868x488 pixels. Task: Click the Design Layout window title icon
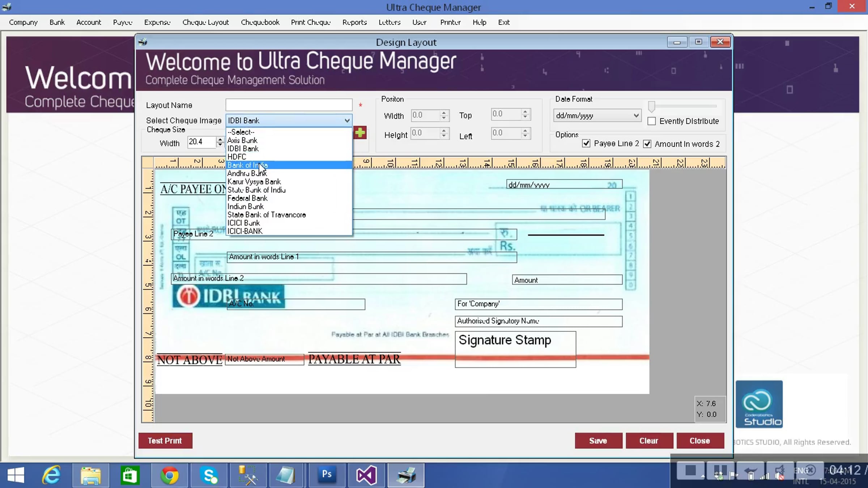pyautogui.click(x=143, y=42)
